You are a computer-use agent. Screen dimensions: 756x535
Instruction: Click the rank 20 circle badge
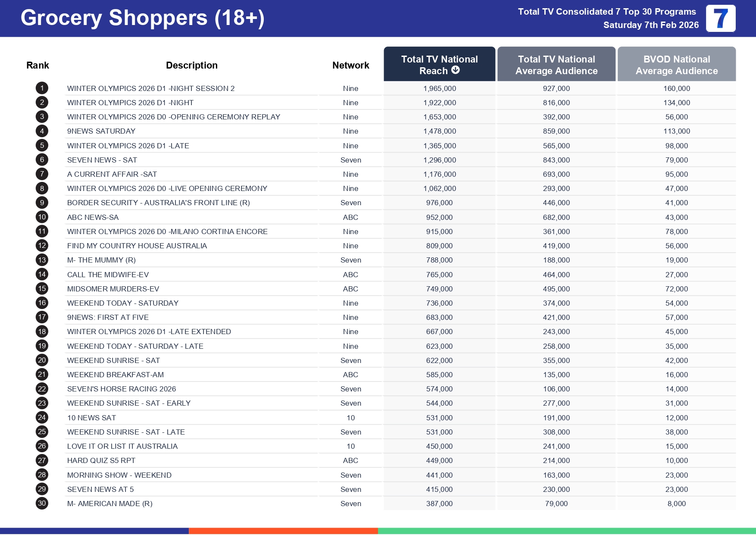coord(42,360)
